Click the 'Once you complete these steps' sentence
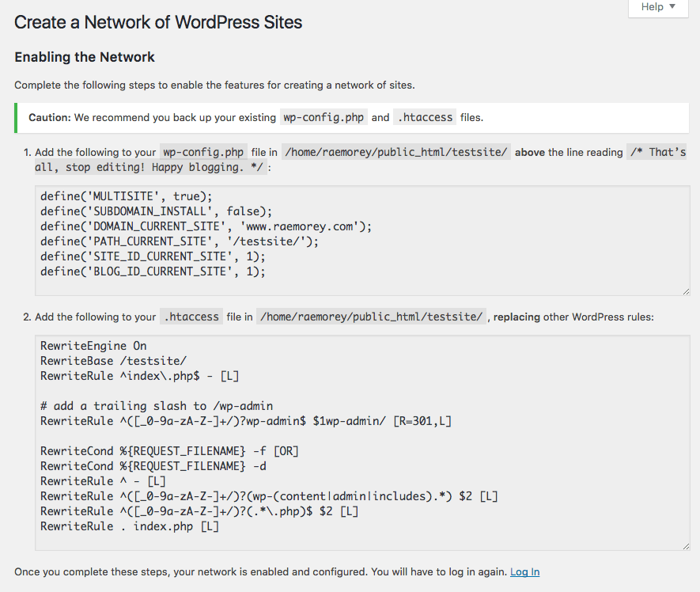This screenshot has width=700, height=592. tap(261, 572)
